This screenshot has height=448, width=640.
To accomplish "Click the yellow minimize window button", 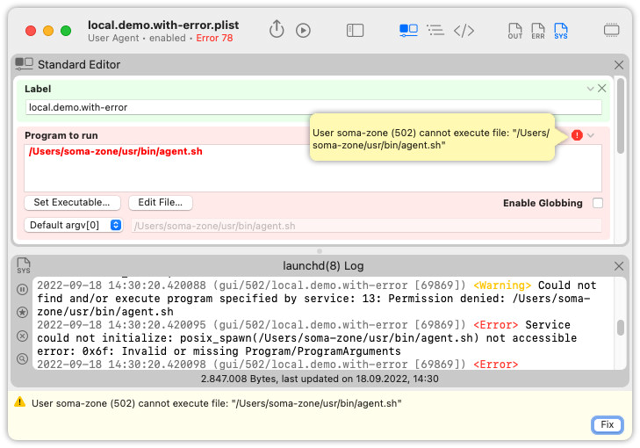I will coord(48,31).
